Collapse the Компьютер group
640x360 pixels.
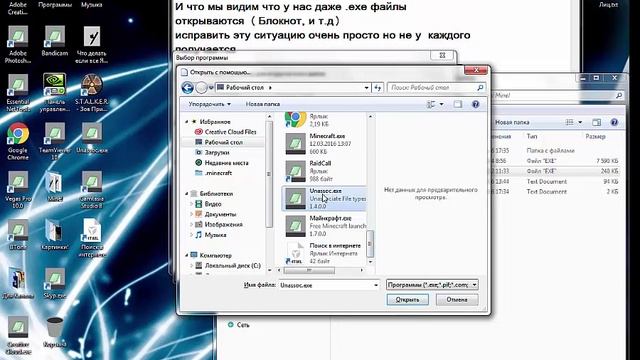[x=187, y=255]
